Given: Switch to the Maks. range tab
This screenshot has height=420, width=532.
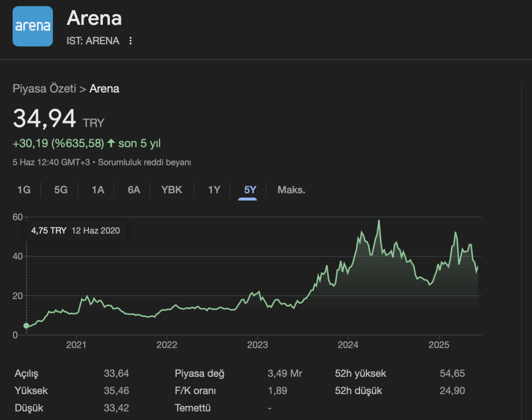Looking at the screenshot, I should (x=291, y=190).
